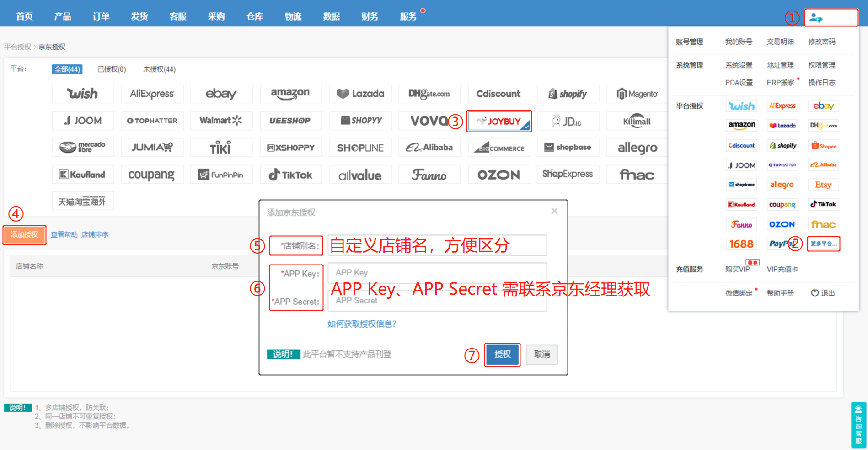Open 我的账号 in account menu

click(x=739, y=42)
